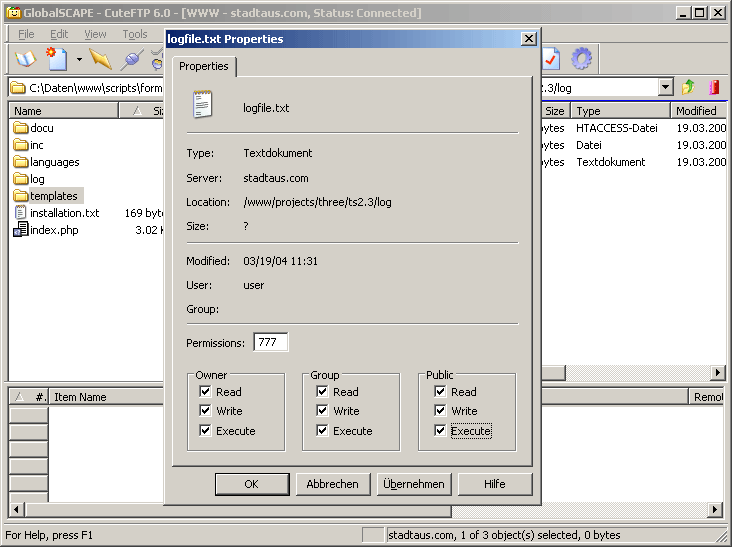Viewport: 732px width, 547px height.
Task: Click the queue pane scroll right arrow
Action: 715,509
